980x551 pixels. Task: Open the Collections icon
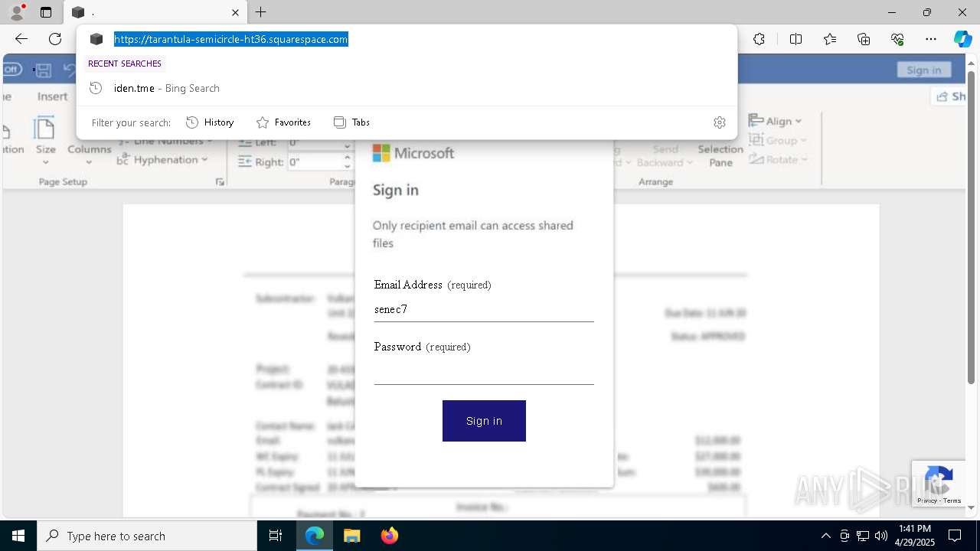864,39
